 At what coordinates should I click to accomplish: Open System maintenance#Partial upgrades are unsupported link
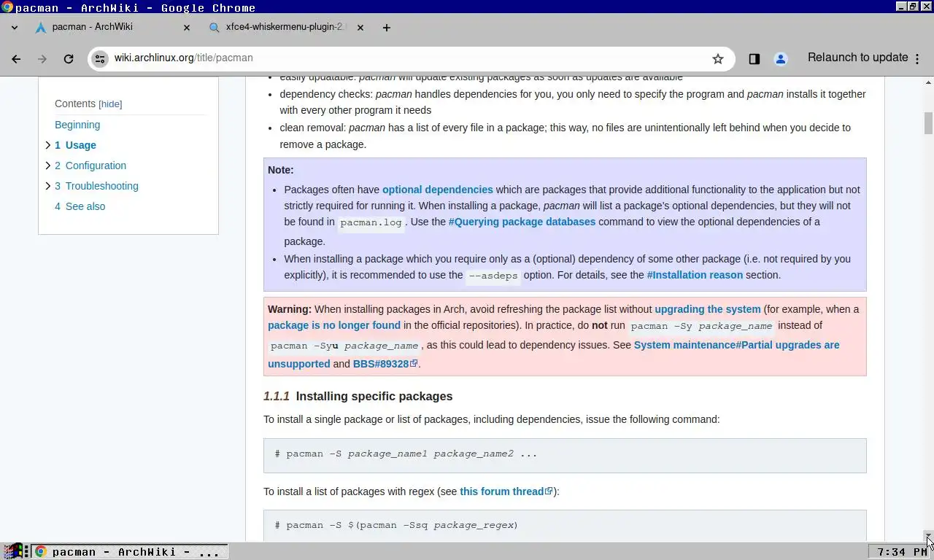[736, 345]
